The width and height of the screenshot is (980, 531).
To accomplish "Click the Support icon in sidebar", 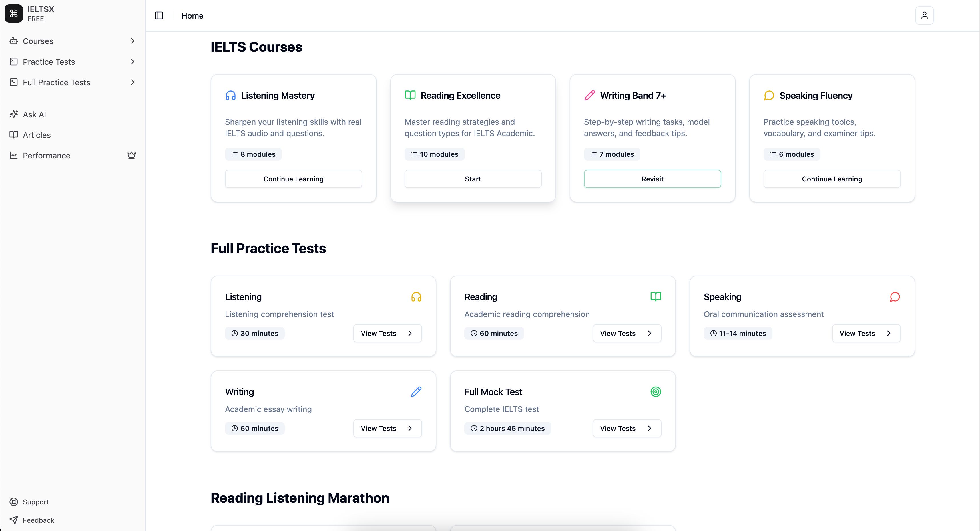I will 14,502.
